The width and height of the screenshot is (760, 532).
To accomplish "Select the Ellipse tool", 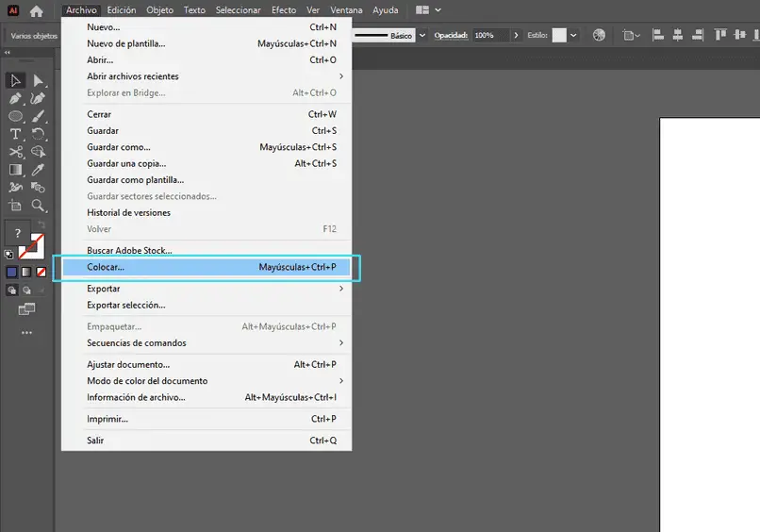I will pyautogui.click(x=15, y=116).
